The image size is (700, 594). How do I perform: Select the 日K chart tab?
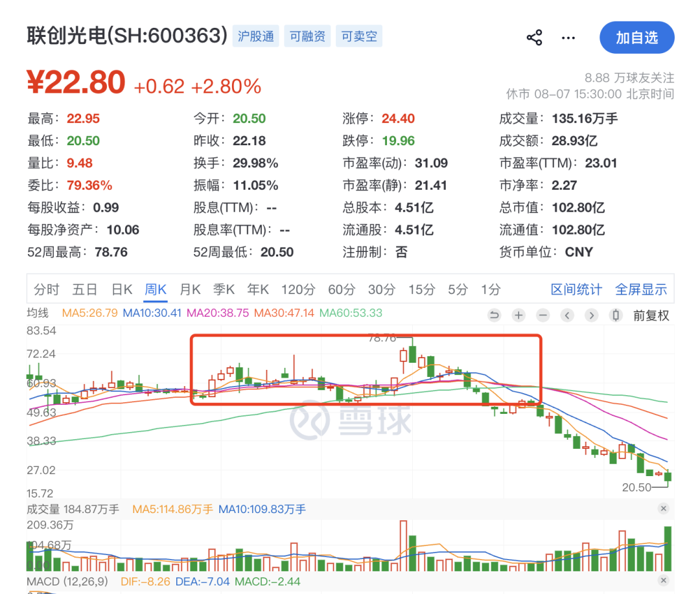(x=121, y=290)
